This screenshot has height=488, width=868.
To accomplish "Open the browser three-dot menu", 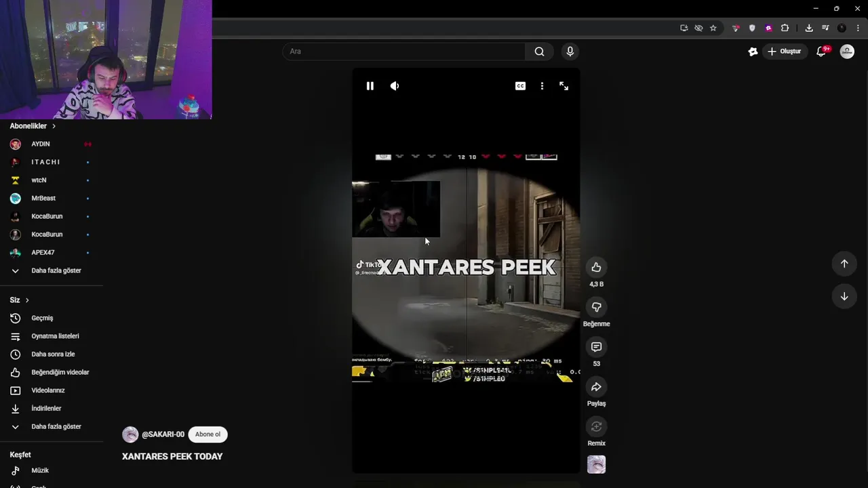I will pyautogui.click(x=858, y=28).
